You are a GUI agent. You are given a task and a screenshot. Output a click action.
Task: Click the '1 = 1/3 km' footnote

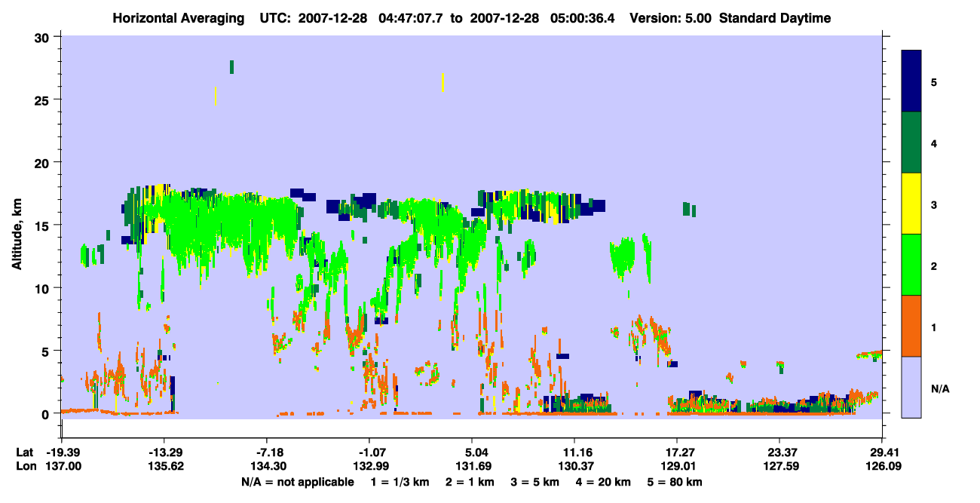pyautogui.click(x=400, y=482)
